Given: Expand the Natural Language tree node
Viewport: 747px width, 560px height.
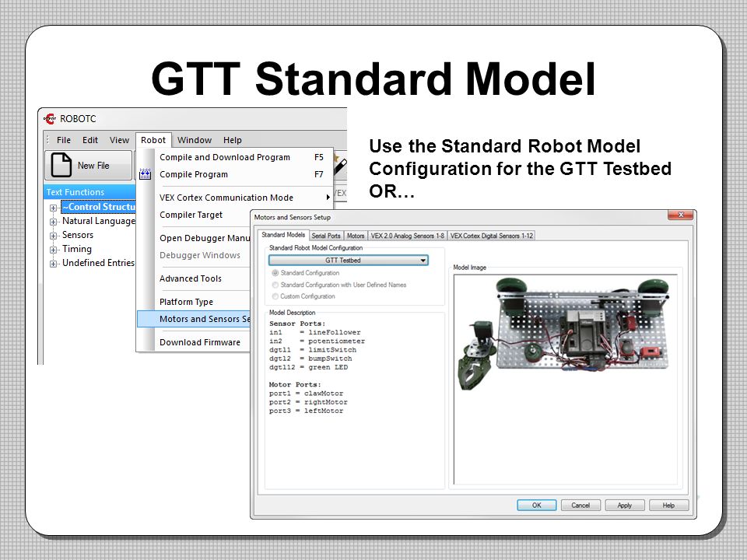Looking at the screenshot, I should coord(54,222).
